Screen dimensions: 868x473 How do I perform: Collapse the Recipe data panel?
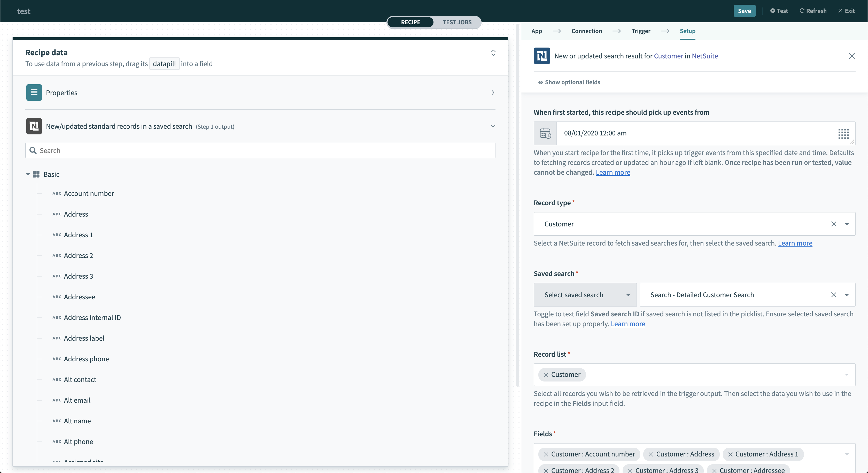(x=493, y=53)
